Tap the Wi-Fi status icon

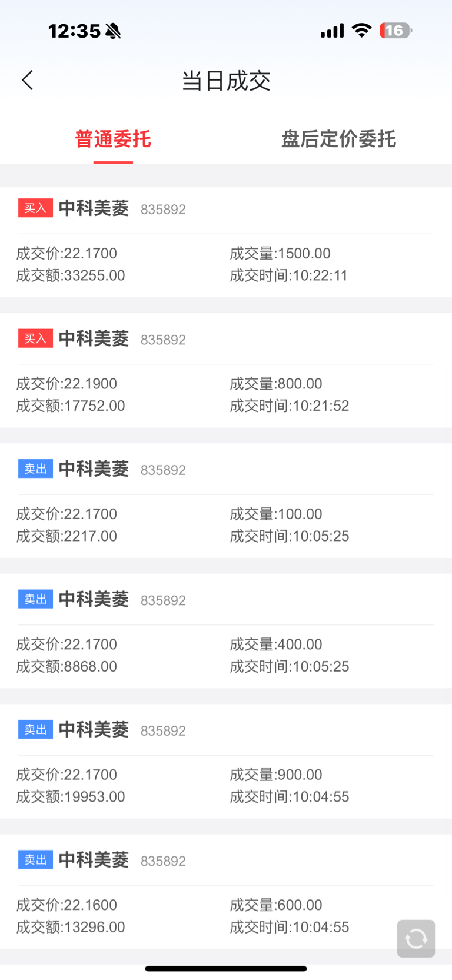coord(361,31)
